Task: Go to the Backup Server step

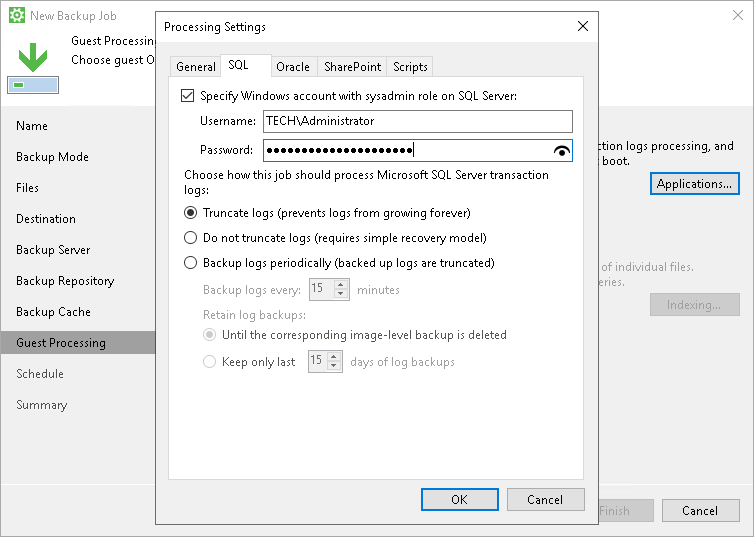Action: [53, 250]
